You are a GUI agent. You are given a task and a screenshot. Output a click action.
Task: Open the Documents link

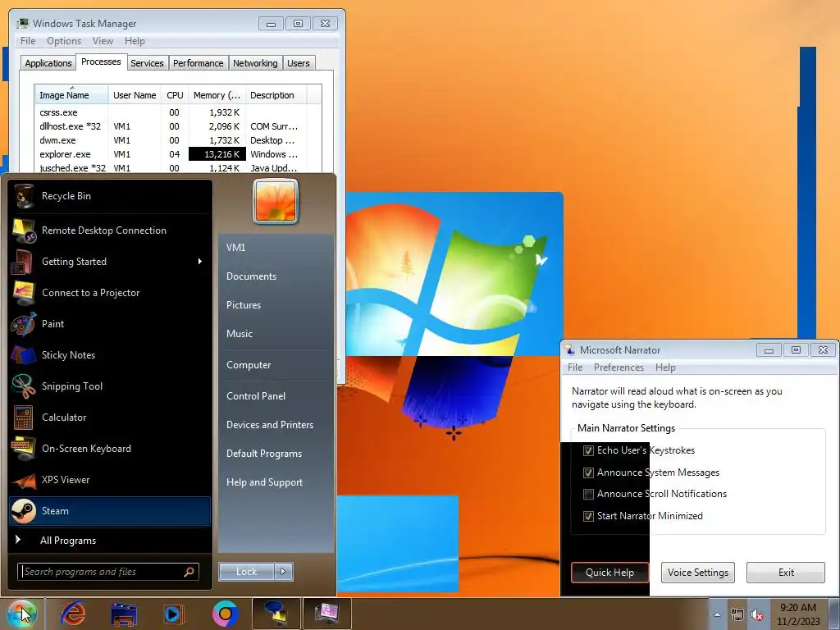[x=251, y=276]
